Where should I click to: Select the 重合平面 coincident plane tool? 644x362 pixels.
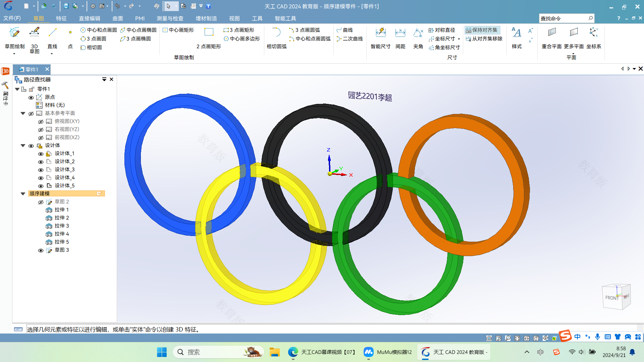pos(551,38)
